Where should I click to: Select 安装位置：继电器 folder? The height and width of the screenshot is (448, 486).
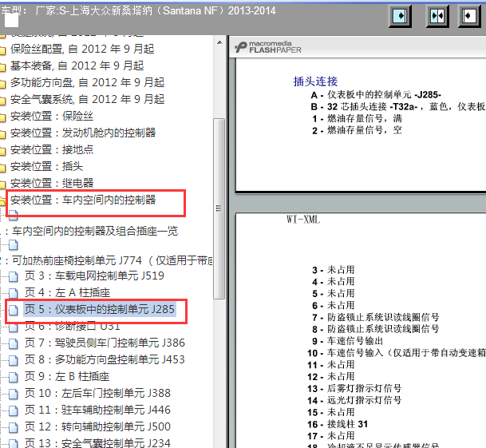pyautogui.click(x=52, y=183)
